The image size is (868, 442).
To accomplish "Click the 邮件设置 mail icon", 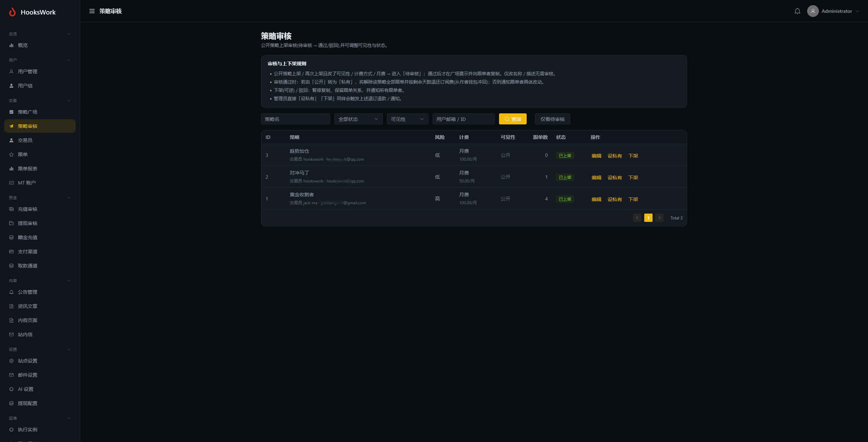I will coord(11,375).
